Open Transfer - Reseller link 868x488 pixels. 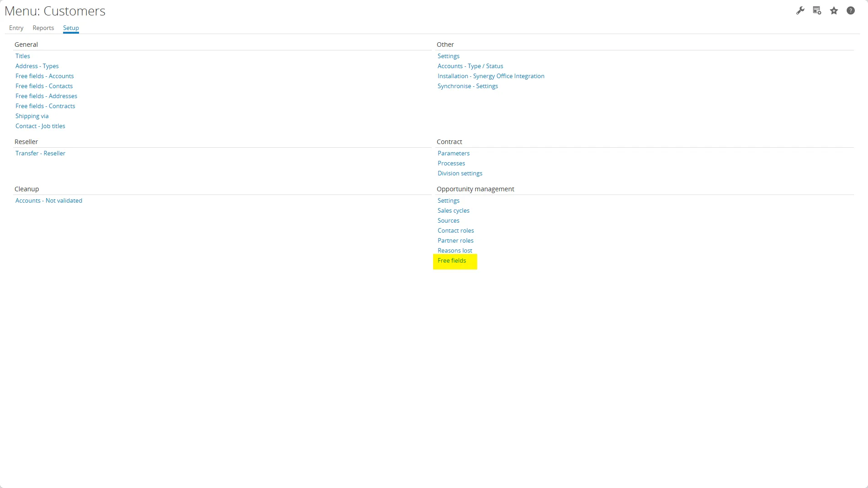click(x=40, y=153)
